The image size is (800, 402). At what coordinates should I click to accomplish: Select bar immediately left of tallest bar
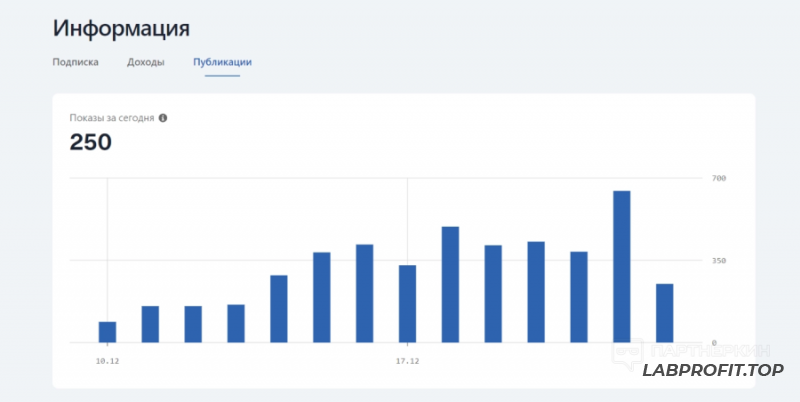pos(578,297)
